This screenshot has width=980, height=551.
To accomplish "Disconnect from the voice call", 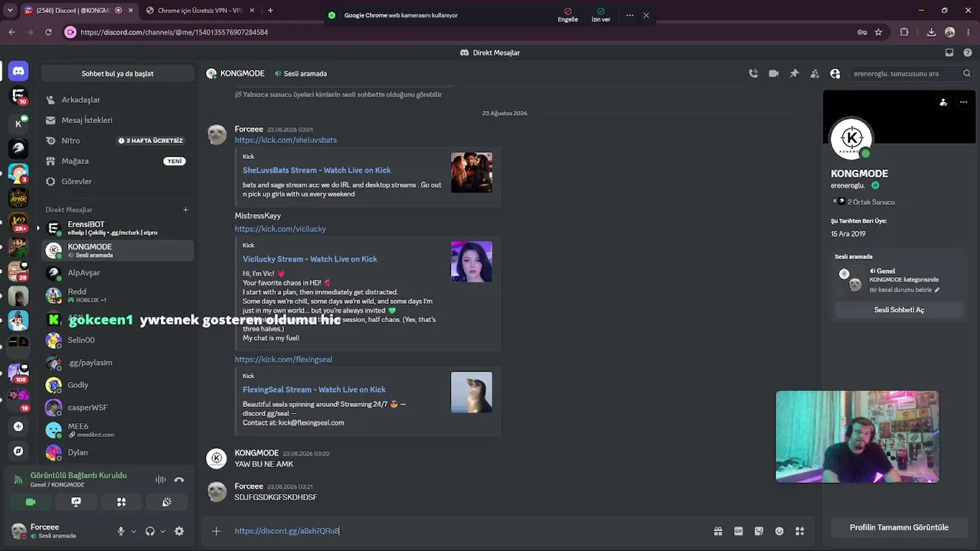I will [179, 480].
